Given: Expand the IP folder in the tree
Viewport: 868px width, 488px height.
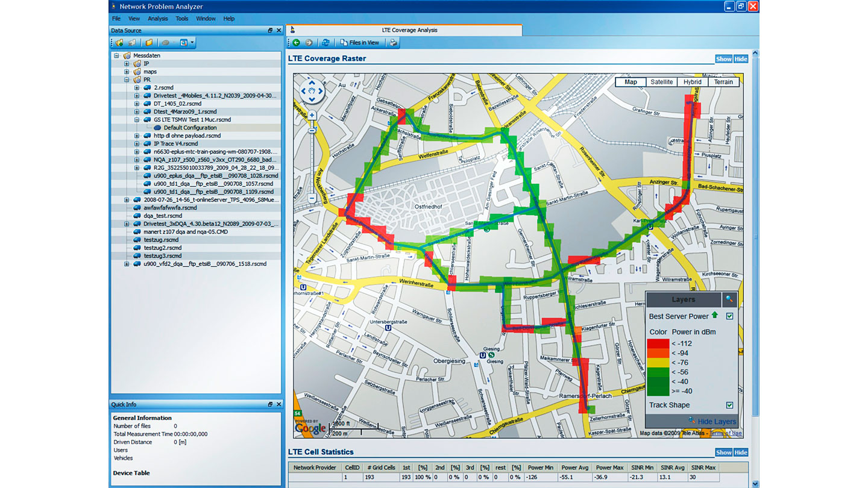Looking at the screenshot, I should (127, 63).
